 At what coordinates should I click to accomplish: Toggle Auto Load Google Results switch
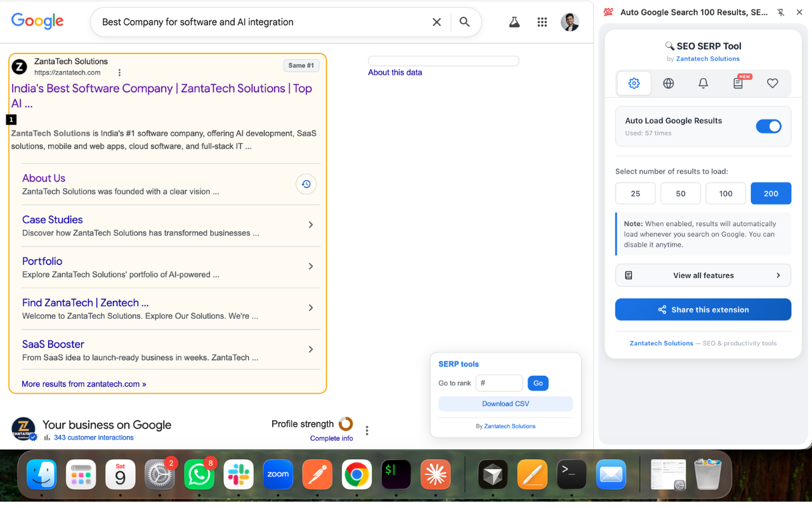coord(769,126)
